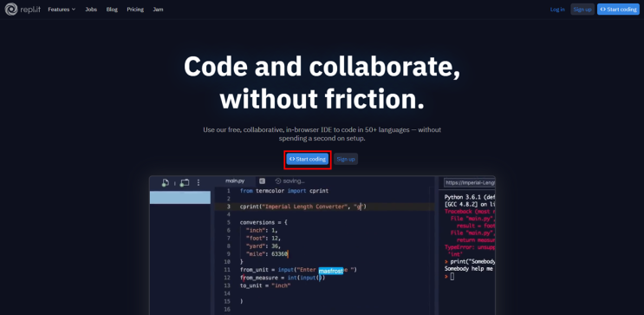This screenshot has height=315, width=644.
Task: Click the new folder icon in the IDE preview
Action: [185, 182]
